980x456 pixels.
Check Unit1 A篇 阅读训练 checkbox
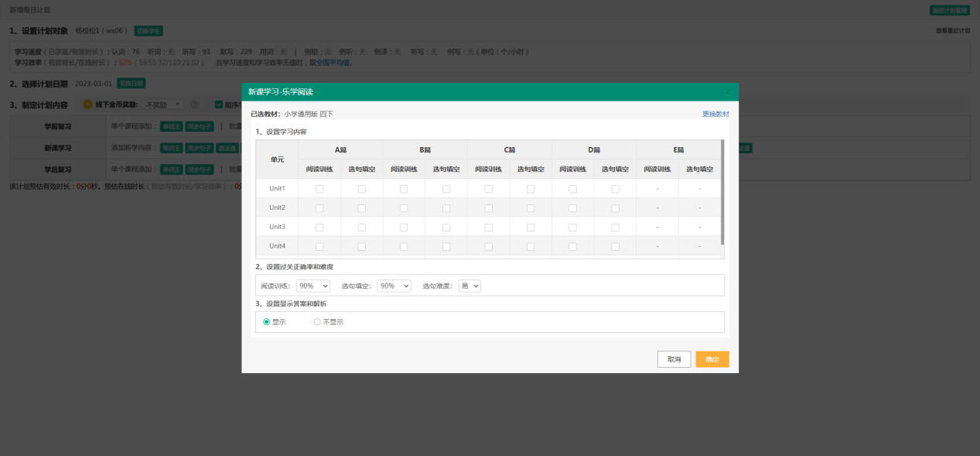(319, 189)
